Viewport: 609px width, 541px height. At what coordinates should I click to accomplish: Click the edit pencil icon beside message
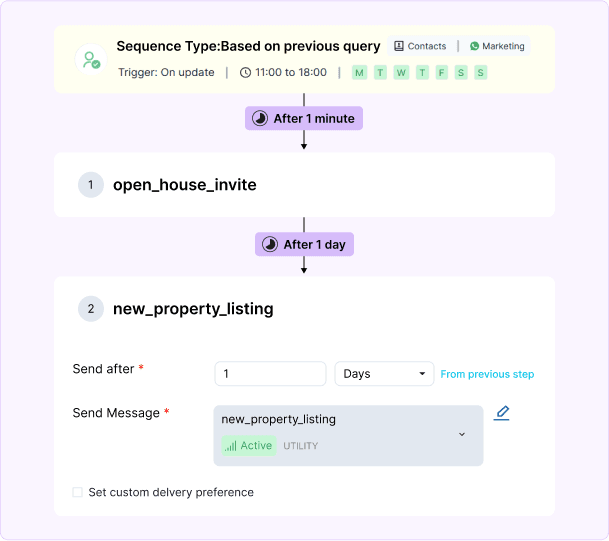point(502,413)
